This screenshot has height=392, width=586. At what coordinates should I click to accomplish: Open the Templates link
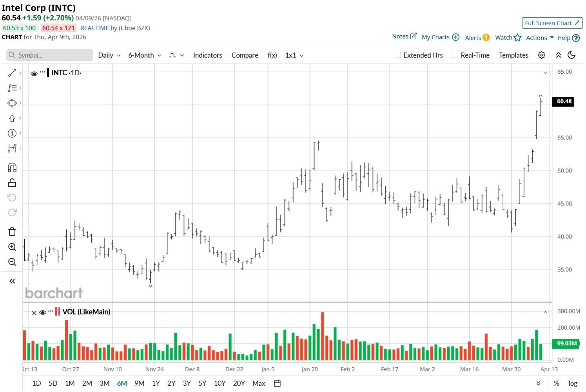tap(513, 55)
